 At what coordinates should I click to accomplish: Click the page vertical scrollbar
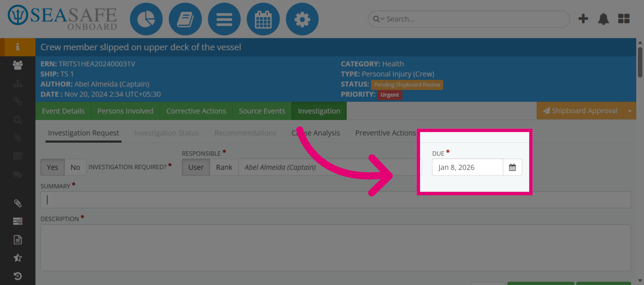(640, 62)
